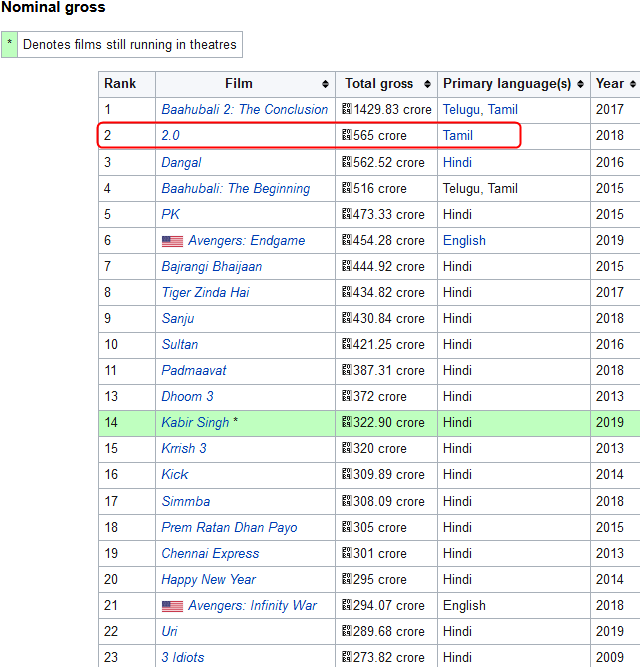The image size is (640, 667).
Task: Open Baahubali: The Beginning link
Action: pos(236,188)
